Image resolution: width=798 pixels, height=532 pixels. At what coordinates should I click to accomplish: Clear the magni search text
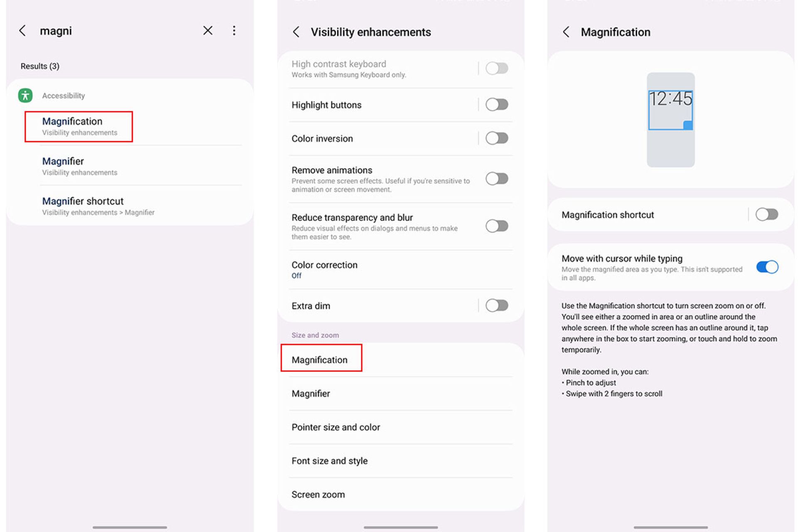pos(208,30)
